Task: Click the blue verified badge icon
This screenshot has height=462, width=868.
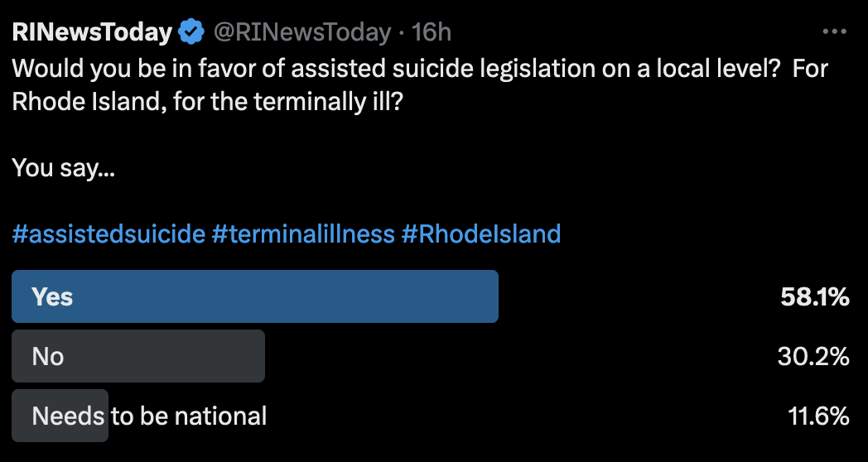Action: pos(192,33)
